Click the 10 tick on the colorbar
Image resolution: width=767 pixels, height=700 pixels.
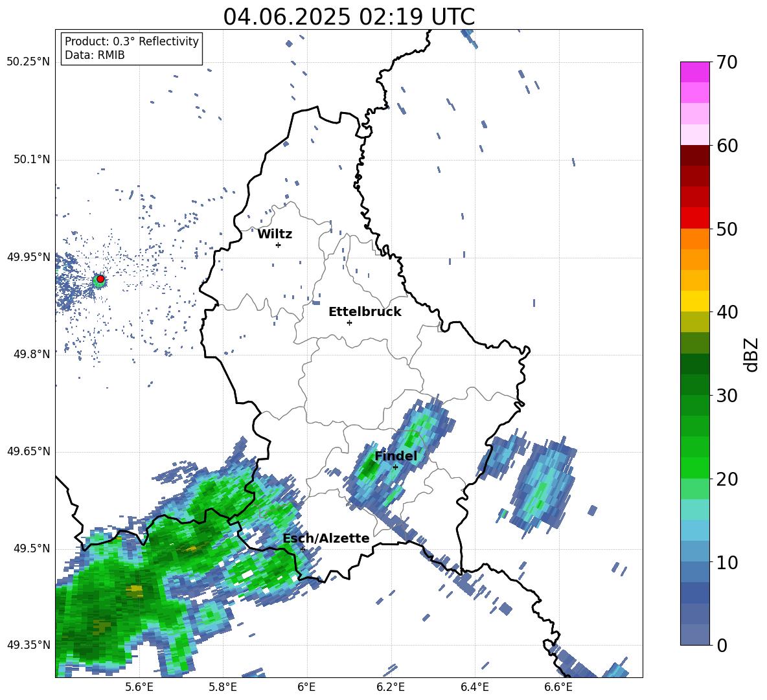[726, 562]
